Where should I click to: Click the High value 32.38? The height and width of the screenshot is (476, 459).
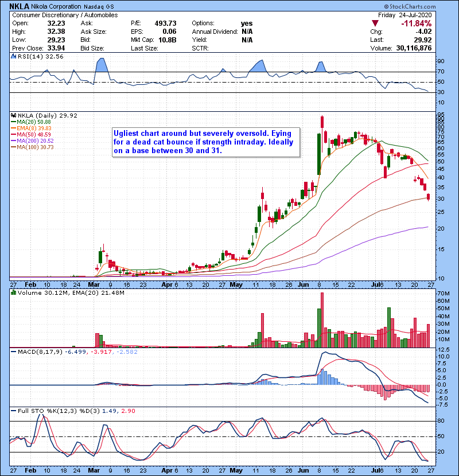point(56,32)
